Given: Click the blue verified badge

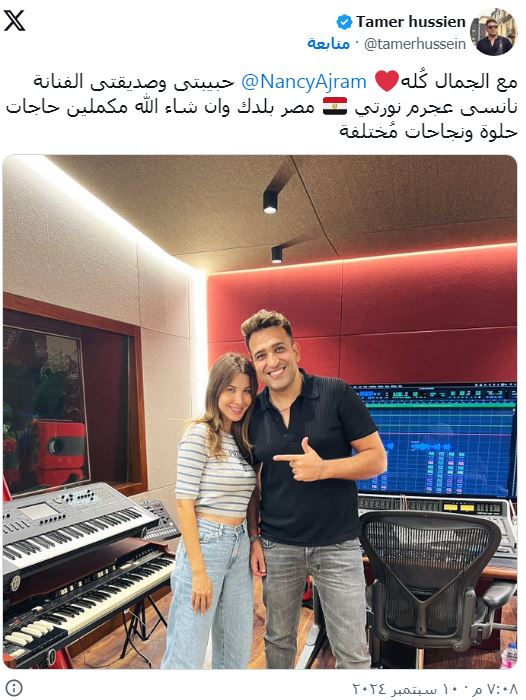Looking at the screenshot, I should click(344, 22).
